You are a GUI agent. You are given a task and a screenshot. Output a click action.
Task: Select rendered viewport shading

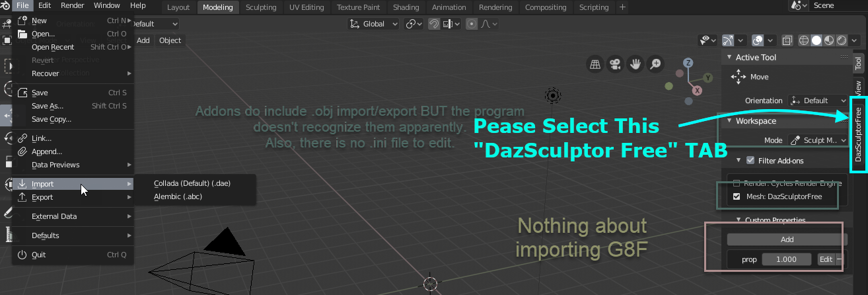coord(842,40)
